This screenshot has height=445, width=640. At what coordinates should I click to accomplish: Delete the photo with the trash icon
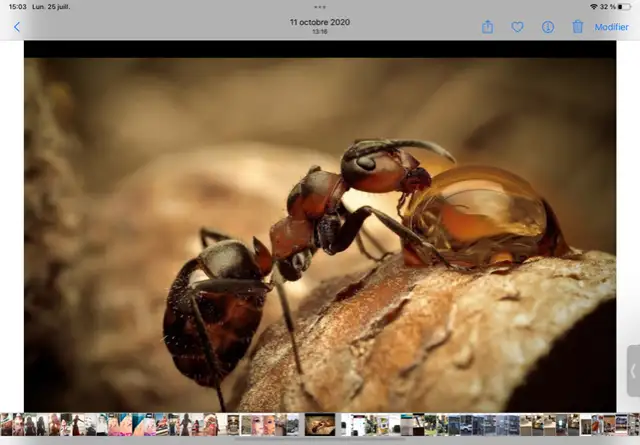point(578,27)
